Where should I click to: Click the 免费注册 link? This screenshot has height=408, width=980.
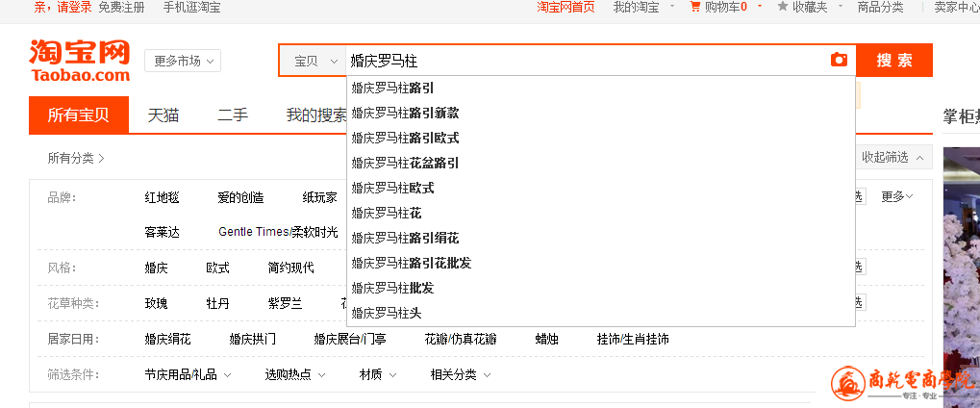tap(121, 7)
